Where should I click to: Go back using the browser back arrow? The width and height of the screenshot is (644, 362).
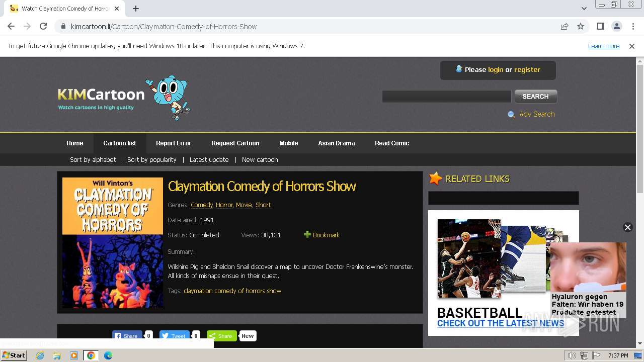point(11,26)
